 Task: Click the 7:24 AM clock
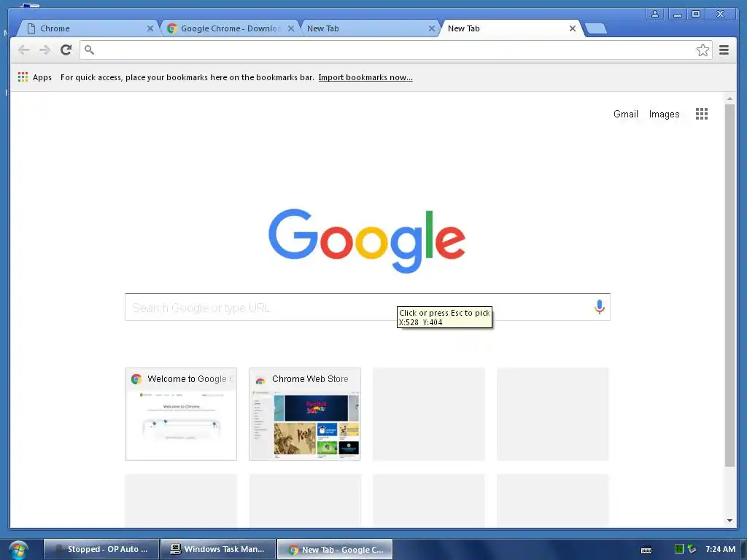720,549
